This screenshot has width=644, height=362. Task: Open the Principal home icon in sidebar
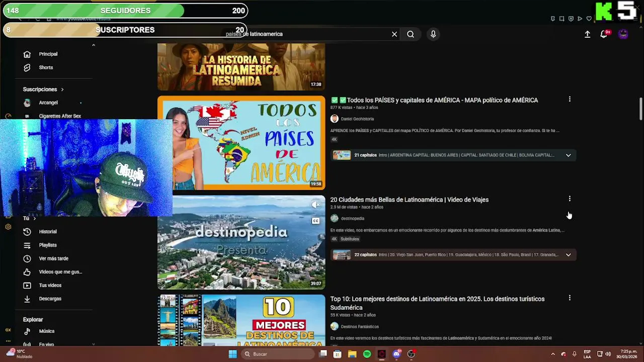(x=27, y=54)
